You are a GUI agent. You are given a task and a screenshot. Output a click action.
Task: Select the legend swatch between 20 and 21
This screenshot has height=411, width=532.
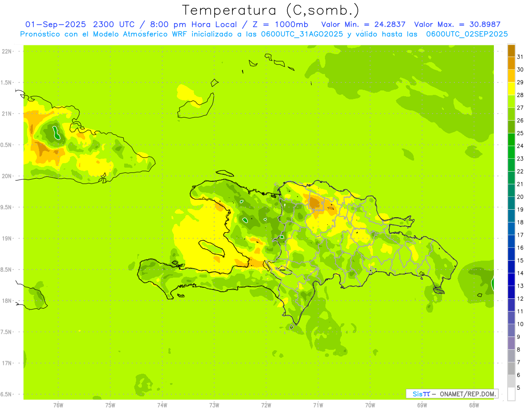(x=511, y=190)
